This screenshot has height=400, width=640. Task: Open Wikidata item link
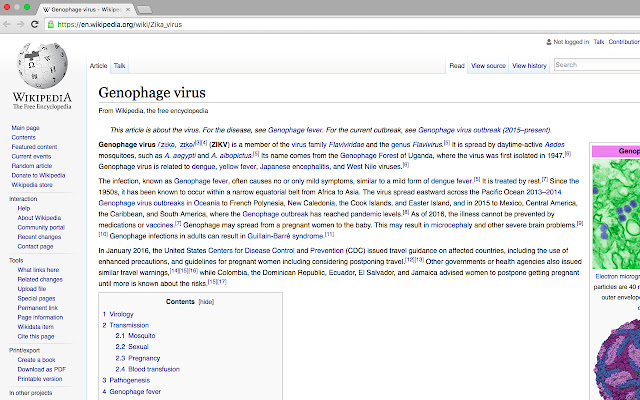tap(36, 327)
